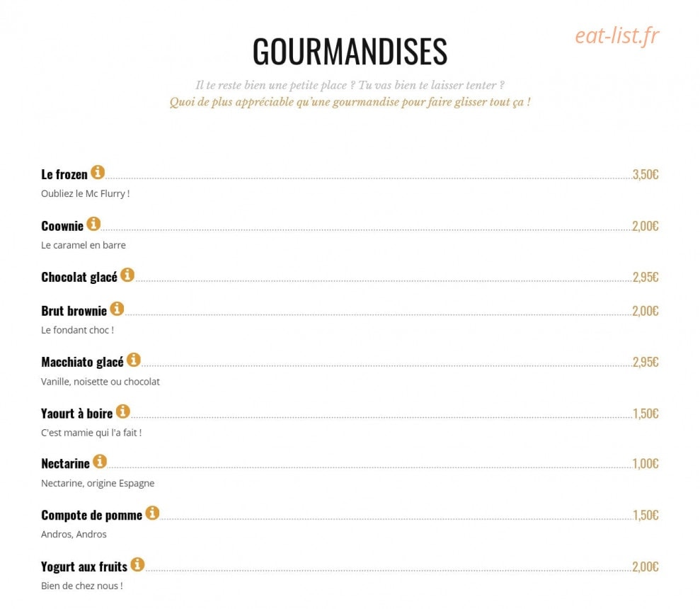Image resolution: width=700 pixels, height=609 pixels.
Task: Click info icon for Yaourt à boire
Action: pos(122,411)
